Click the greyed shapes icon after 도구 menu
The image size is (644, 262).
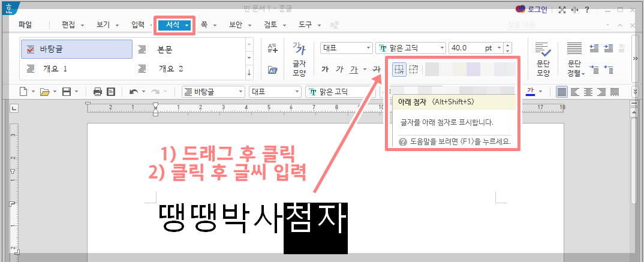click(x=335, y=25)
